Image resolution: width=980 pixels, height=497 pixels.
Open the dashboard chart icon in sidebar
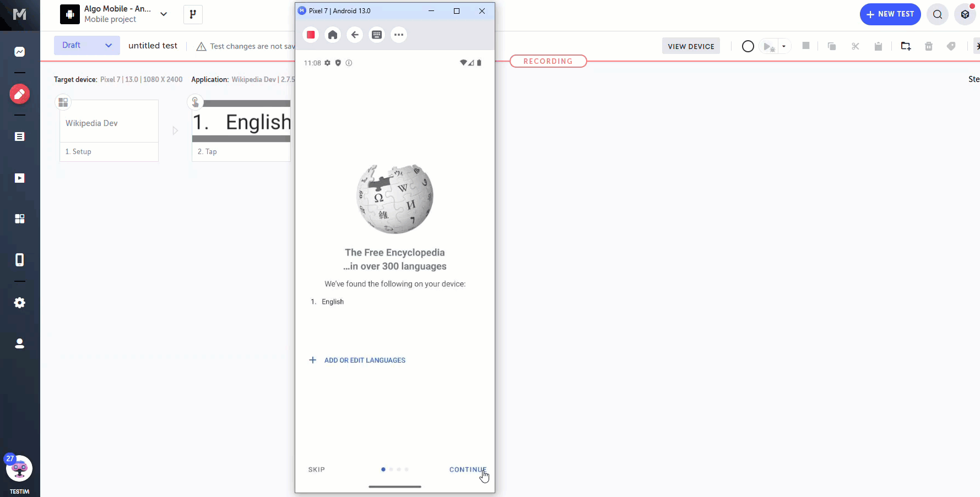pos(20,52)
